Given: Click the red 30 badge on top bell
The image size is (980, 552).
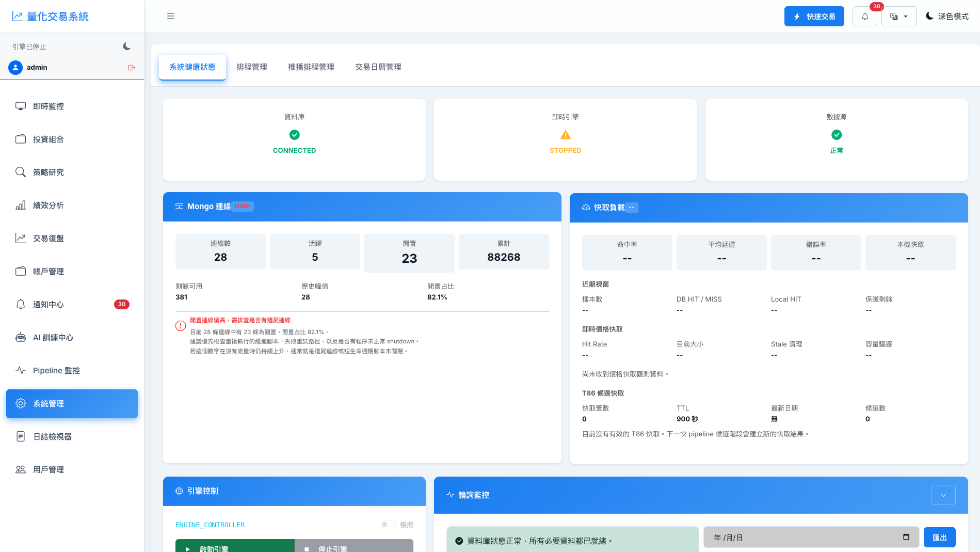Looking at the screenshot, I should [x=877, y=7].
